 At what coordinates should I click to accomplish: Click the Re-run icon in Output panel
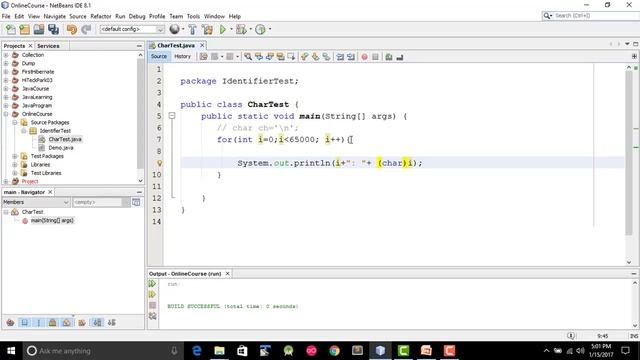click(x=152, y=284)
